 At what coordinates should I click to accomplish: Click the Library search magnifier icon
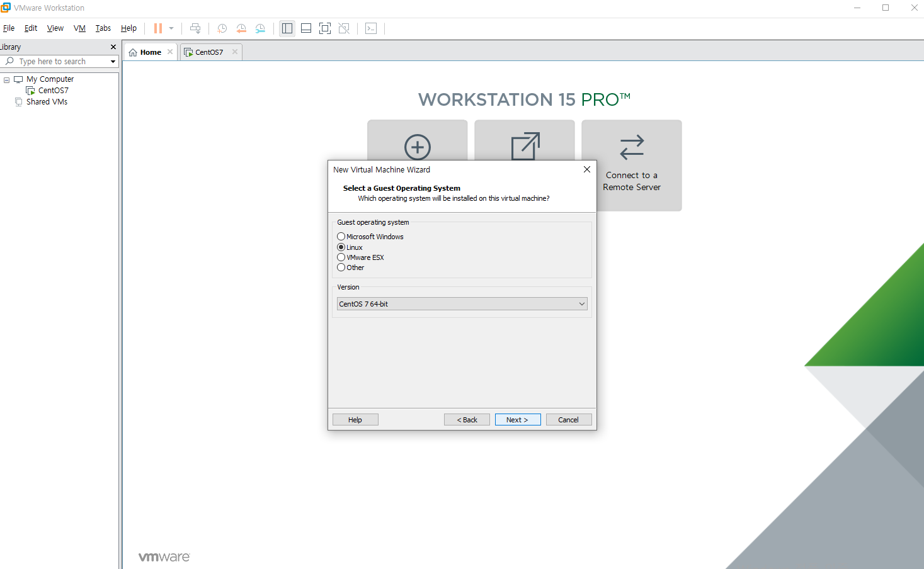pos(9,61)
